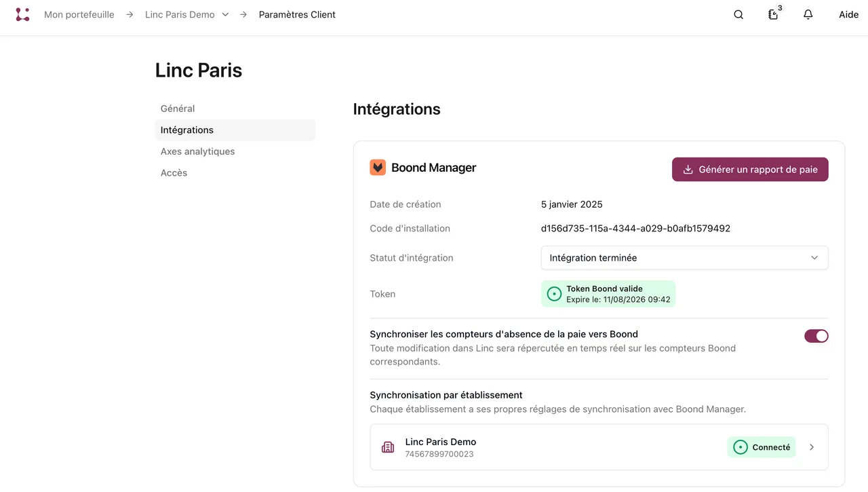This screenshot has height=492, width=868.
Task: Click the Paramètres Client breadcrumb
Action: click(x=297, y=14)
